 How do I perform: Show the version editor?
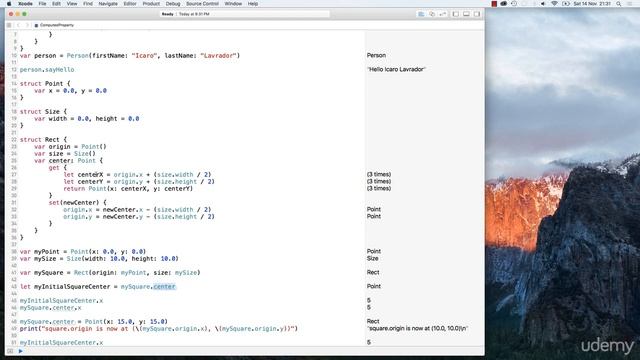pos(443,14)
